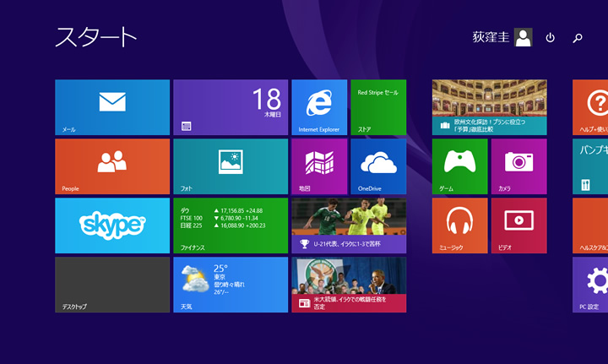Click the user account avatar picture
Viewport: 608px width, 364px height.
[x=523, y=37]
